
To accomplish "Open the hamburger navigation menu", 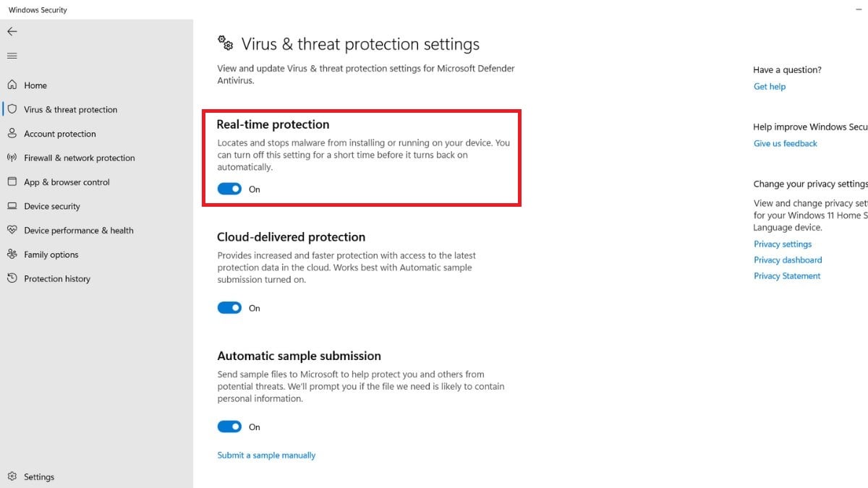I will pyautogui.click(x=12, y=56).
